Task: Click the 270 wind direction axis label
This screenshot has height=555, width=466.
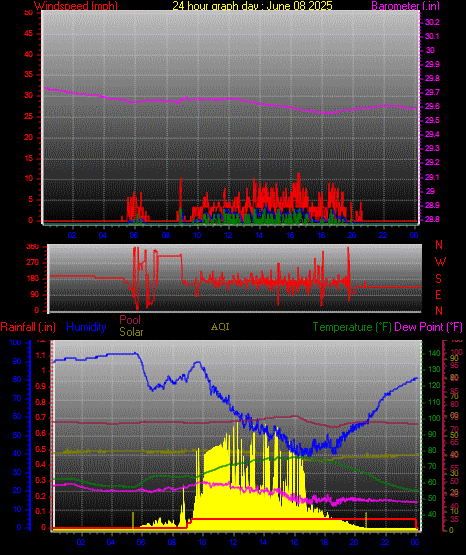Action: 33,263
